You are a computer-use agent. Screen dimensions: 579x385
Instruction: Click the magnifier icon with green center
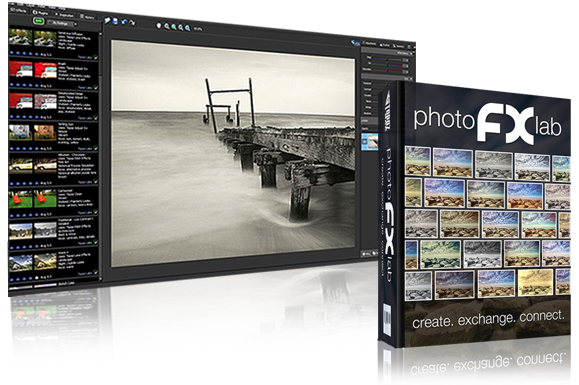[x=174, y=27]
